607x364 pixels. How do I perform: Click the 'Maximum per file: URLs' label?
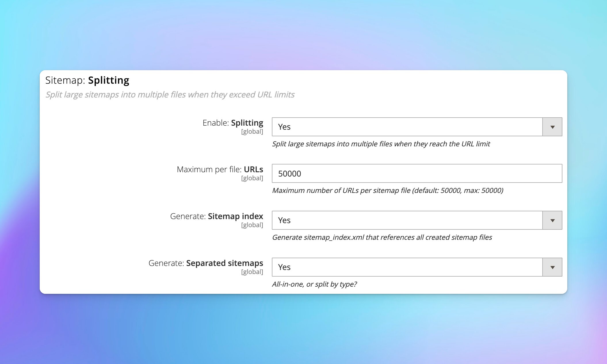(220, 169)
